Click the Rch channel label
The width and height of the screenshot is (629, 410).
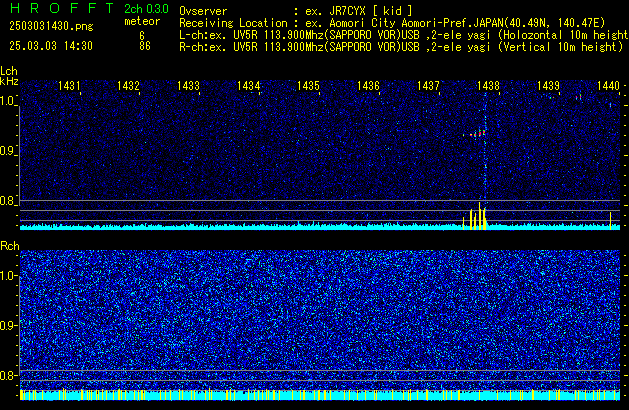click(10, 246)
